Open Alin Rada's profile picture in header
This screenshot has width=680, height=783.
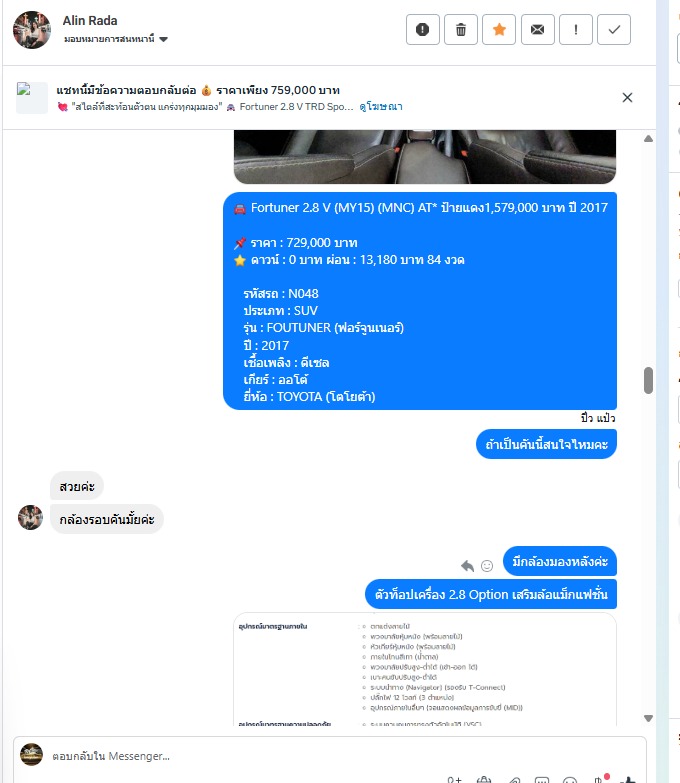coord(32,30)
